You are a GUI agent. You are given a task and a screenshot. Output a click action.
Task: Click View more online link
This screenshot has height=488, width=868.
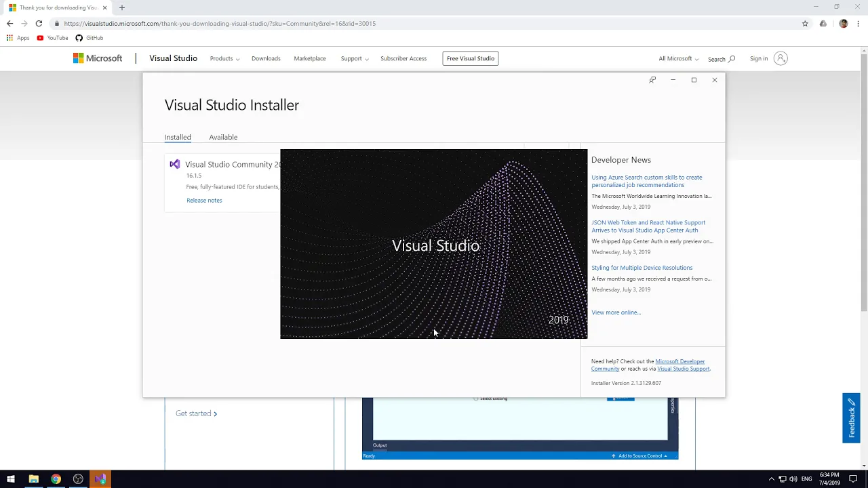point(616,312)
